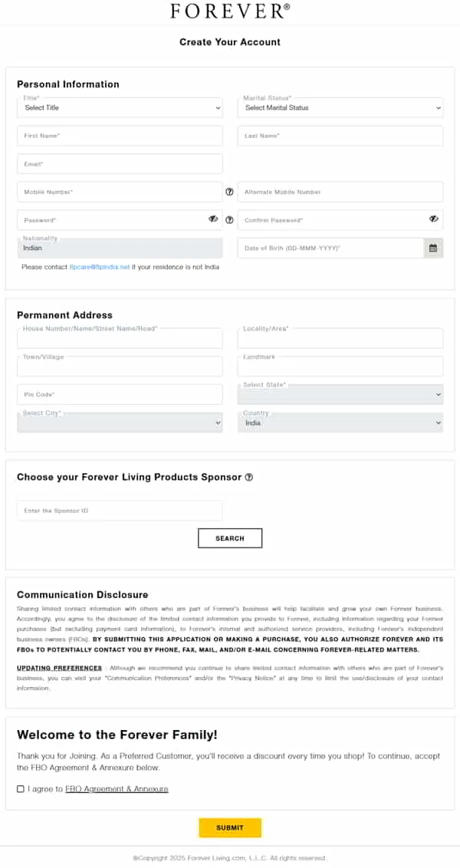This screenshot has height=868, width=460.
Task: Click the Sponsor help question mark icon
Action: pyautogui.click(x=249, y=477)
